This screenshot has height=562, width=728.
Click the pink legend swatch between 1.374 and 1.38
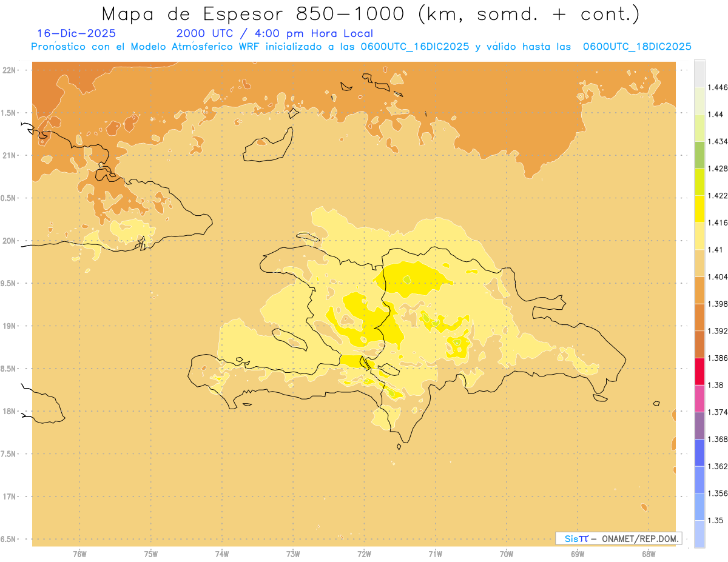tap(699, 398)
